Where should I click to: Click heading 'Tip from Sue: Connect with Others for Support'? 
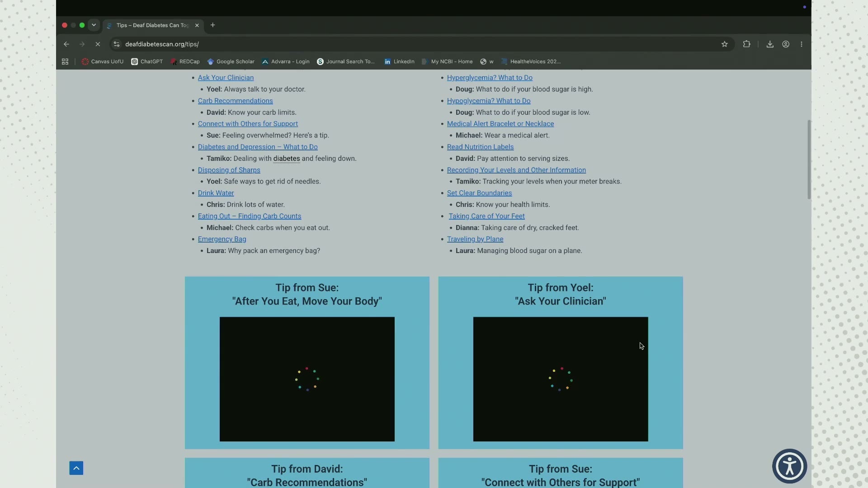tap(561, 475)
